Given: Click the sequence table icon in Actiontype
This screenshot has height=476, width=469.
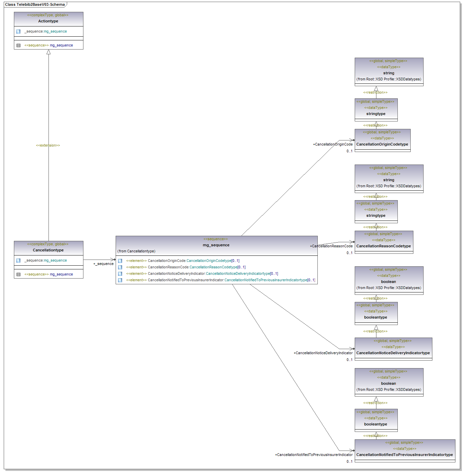Looking at the screenshot, I should [x=18, y=45].
